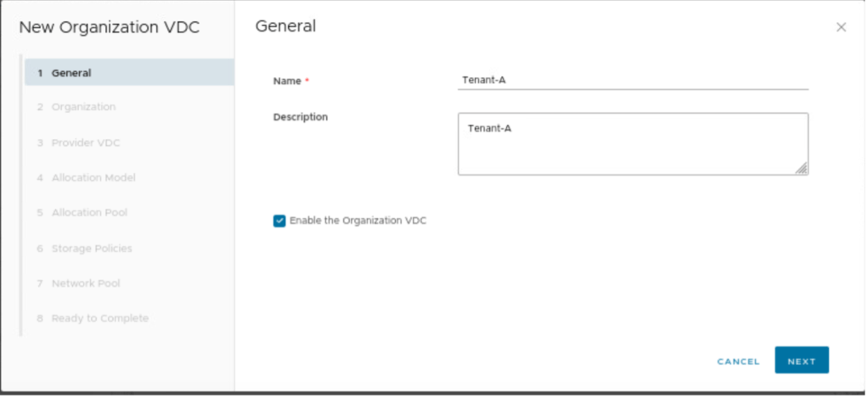
Task: Open step 3 Provider VDC
Action: tap(85, 143)
